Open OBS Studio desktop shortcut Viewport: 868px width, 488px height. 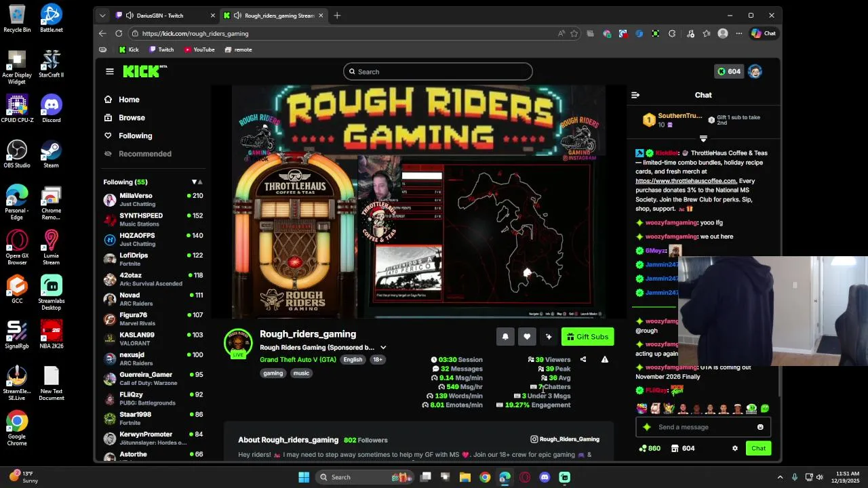pyautogui.click(x=17, y=154)
